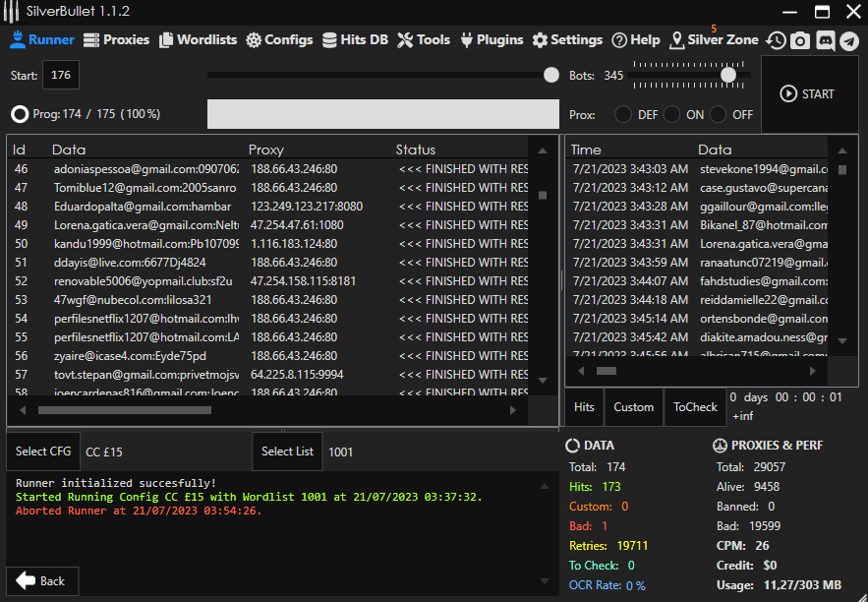This screenshot has width=868, height=602.
Task: Click the Status column header
Action: (x=415, y=150)
